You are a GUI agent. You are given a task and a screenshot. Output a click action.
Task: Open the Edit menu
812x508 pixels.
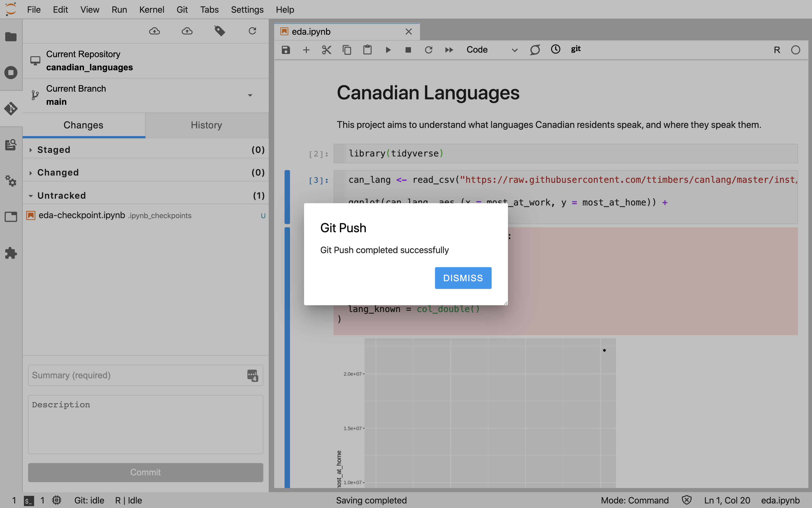tap(60, 9)
